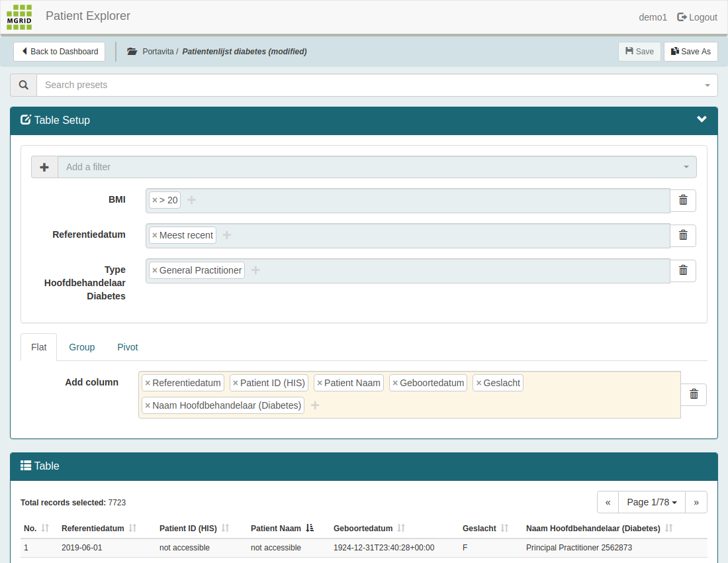Remove the Referentiedatum column tag

click(148, 384)
